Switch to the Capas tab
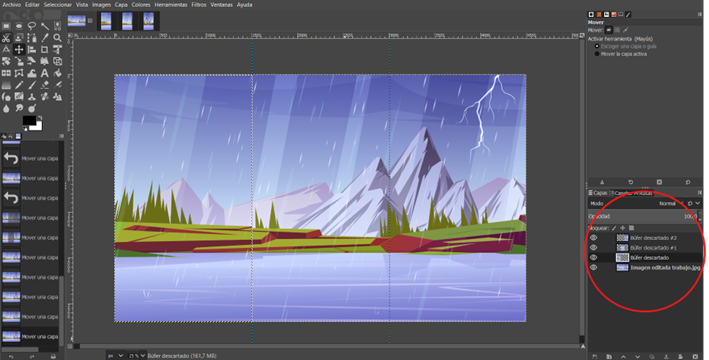This screenshot has height=360, width=709. [598, 193]
